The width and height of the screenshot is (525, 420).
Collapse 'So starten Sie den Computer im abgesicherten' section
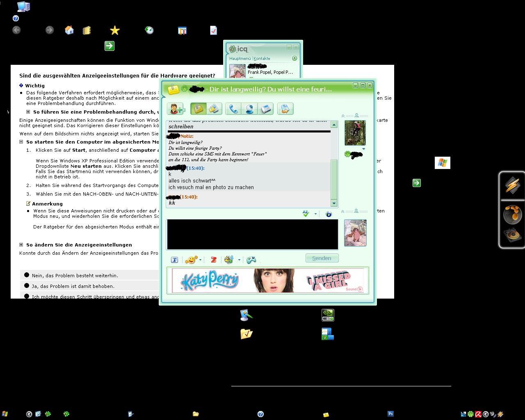point(21,142)
